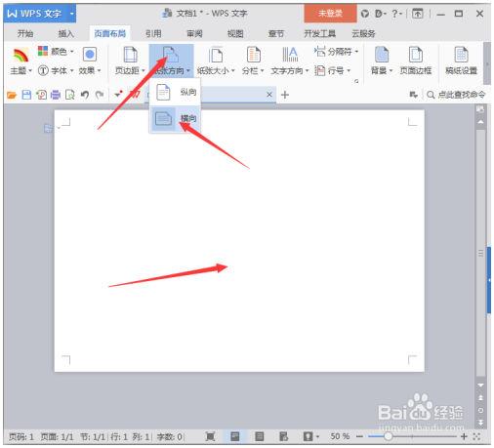Click the 点此查找命令 search field
This screenshot has width=494, height=448.
[456, 95]
